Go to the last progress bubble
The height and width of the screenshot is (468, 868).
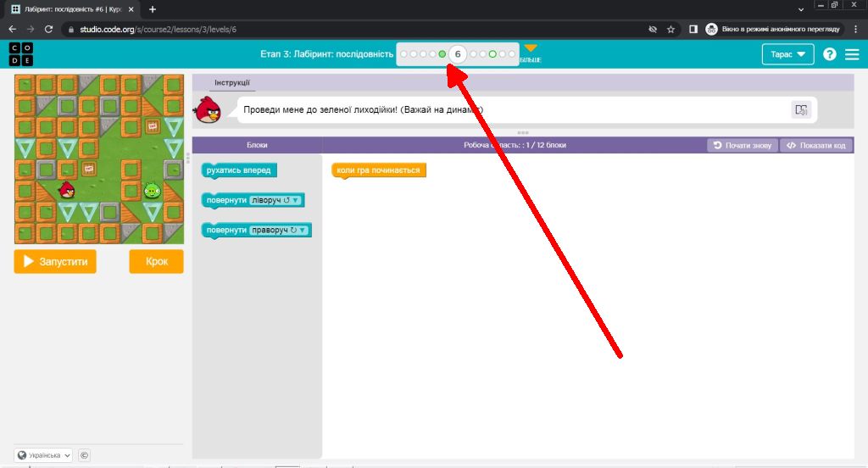click(x=511, y=54)
